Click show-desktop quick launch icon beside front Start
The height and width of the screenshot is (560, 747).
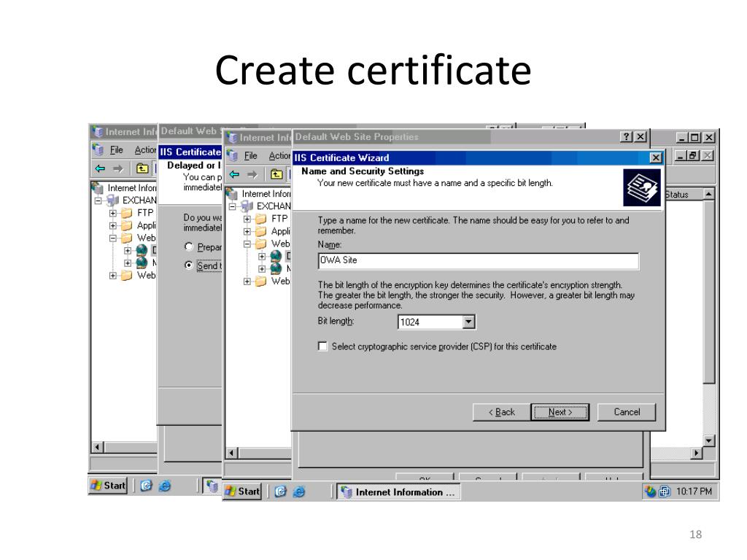(x=281, y=491)
